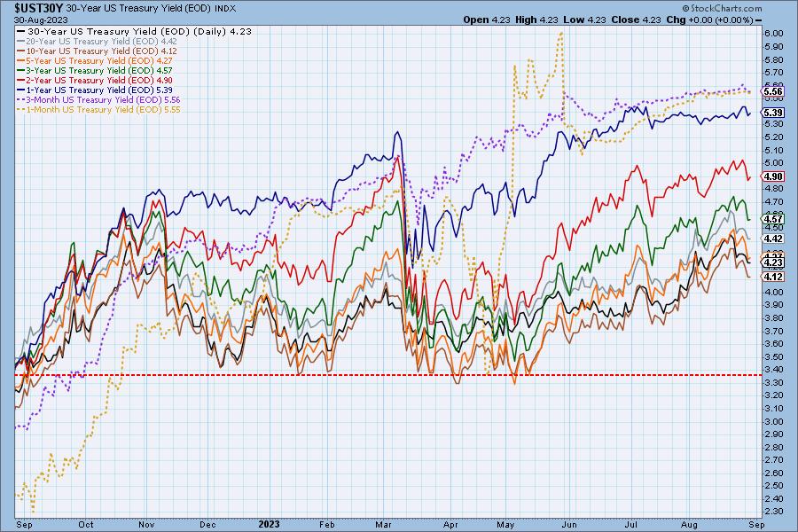Click the 5.00 y-axis label
The height and width of the screenshot is (532, 798).
pyautogui.click(x=774, y=163)
